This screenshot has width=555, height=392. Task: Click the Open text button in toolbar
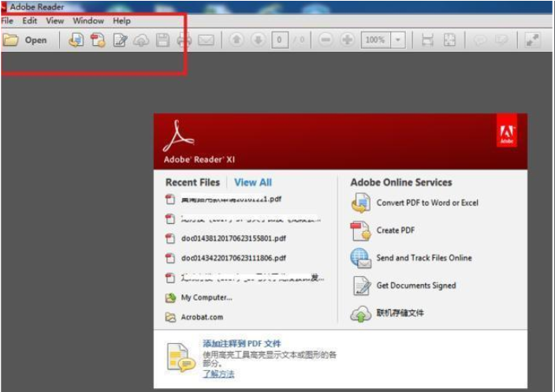pos(35,40)
